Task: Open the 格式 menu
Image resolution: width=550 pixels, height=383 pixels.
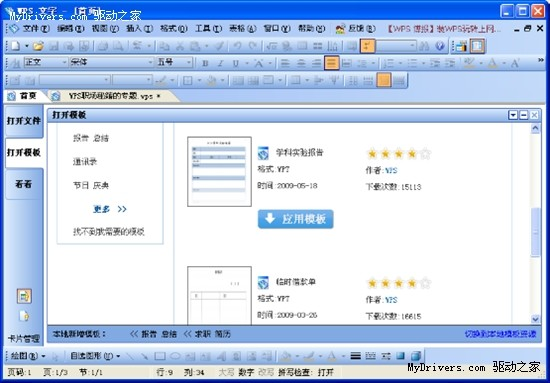Action: [x=174, y=29]
